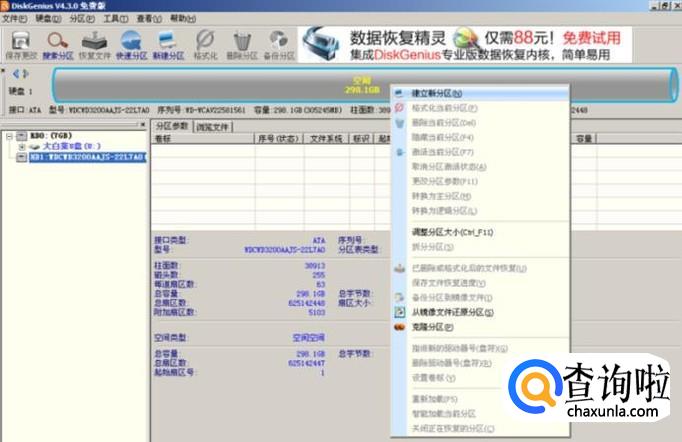The height and width of the screenshot is (442, 682).
Task: Switch to the 浏览文件 tab
Action: tap(212, 127)
